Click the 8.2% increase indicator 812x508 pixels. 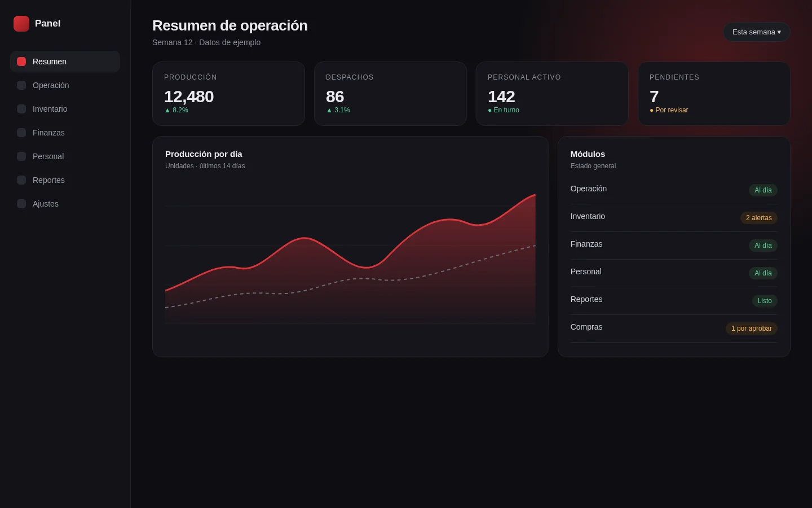(176, 110)
